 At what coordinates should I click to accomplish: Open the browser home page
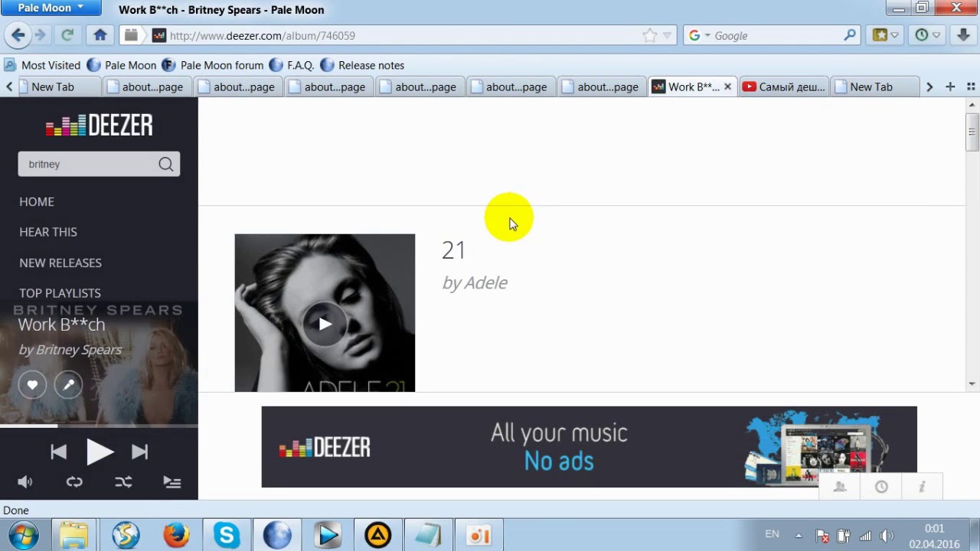[x=100, y=35]
